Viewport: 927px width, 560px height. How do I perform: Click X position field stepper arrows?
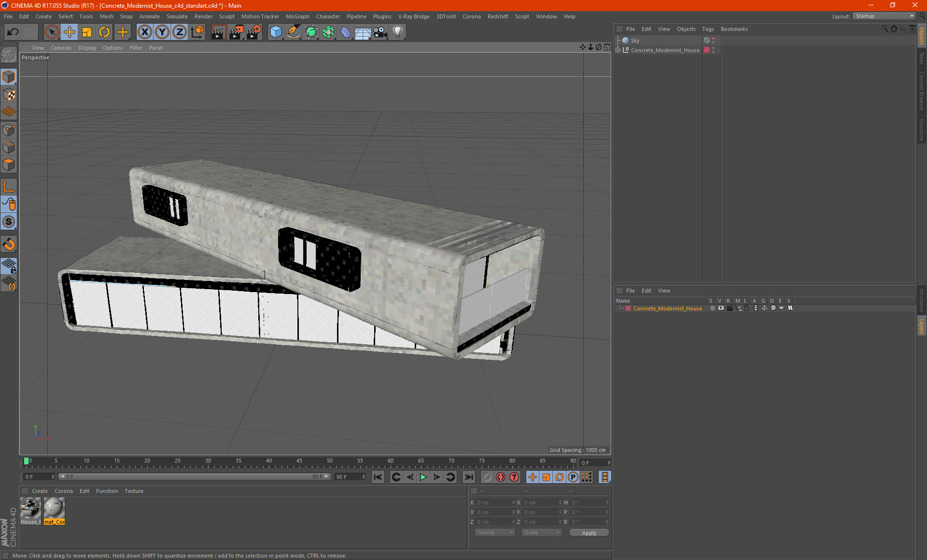[x=513, y=503]
